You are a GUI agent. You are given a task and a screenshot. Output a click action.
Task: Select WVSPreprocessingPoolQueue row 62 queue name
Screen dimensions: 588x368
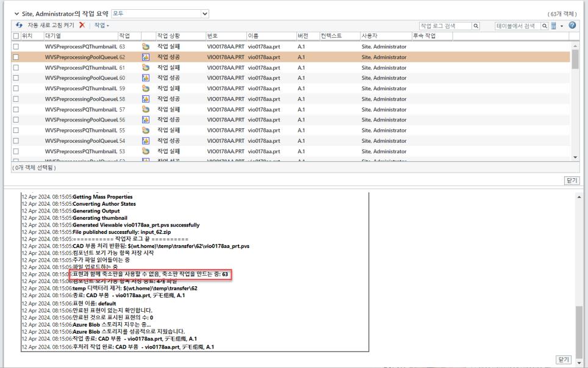tap(82, 57)
